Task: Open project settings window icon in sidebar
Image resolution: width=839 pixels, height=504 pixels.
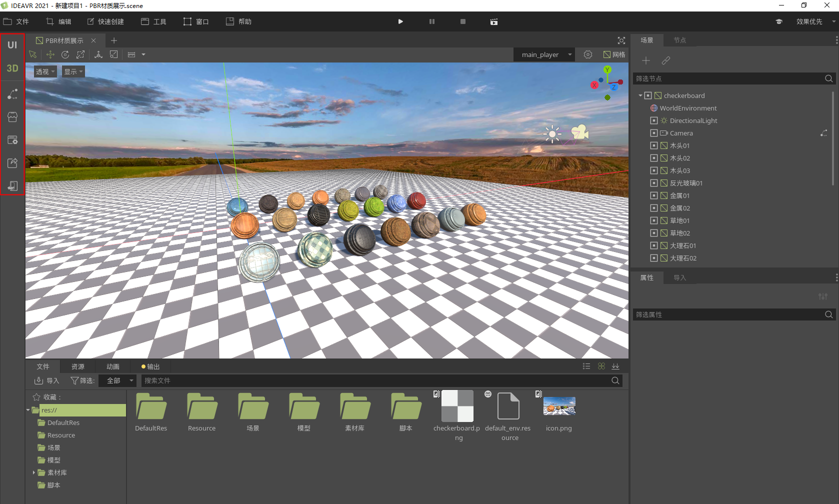Action: (12, 140)
